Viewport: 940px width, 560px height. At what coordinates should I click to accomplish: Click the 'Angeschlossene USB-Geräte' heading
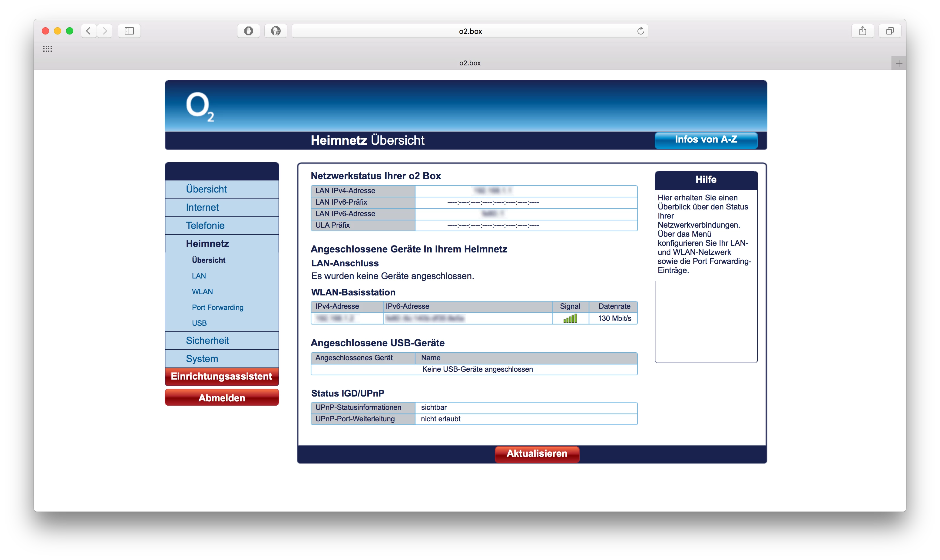(378, 343)
